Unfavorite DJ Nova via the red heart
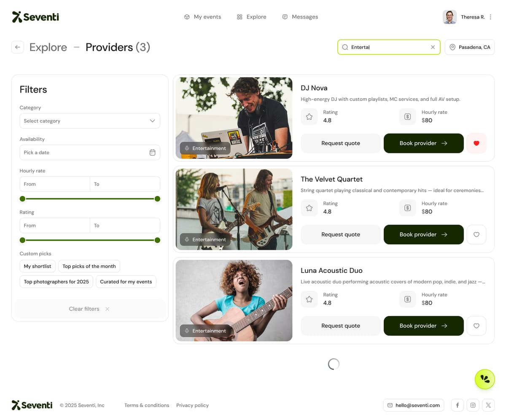Screen dimensions: 506x420 click(x=476, y=143)
